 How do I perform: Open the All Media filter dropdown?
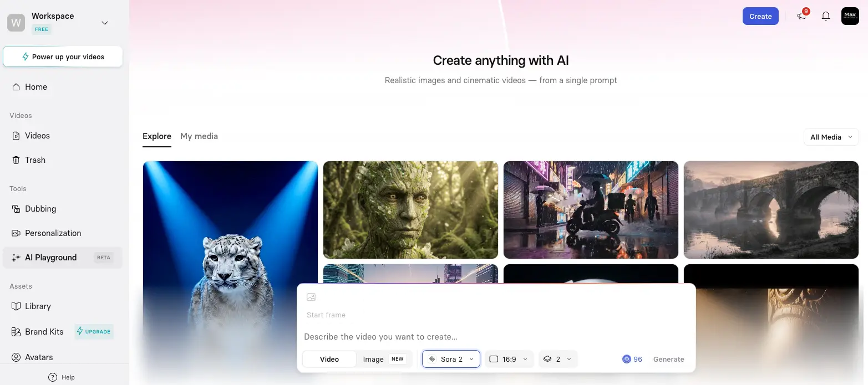(x=831, y=137)
